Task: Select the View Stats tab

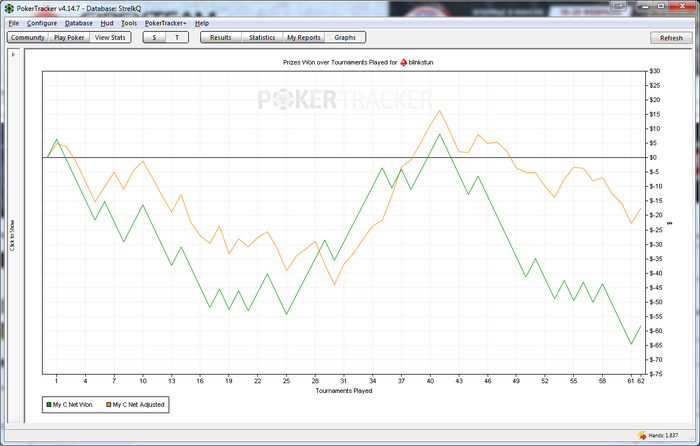Action: (x=110, y=38)
